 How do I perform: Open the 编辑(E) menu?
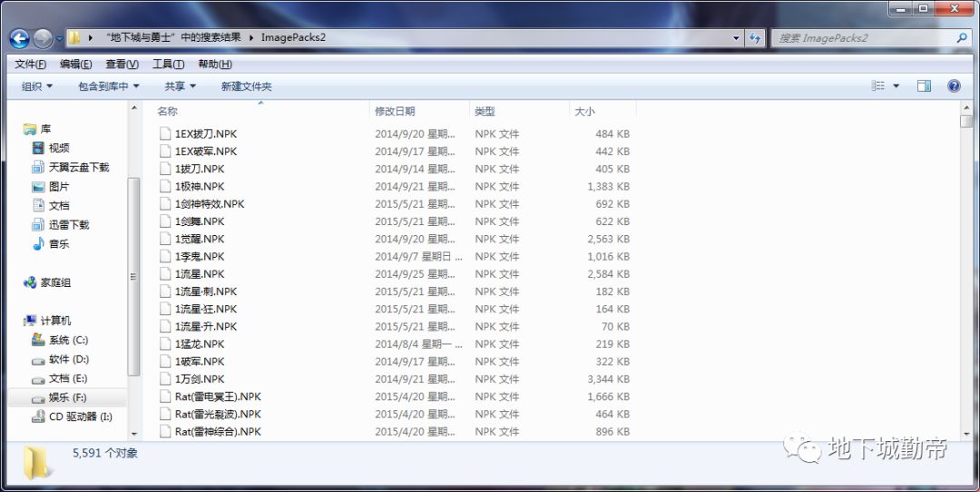pos(75,64)
